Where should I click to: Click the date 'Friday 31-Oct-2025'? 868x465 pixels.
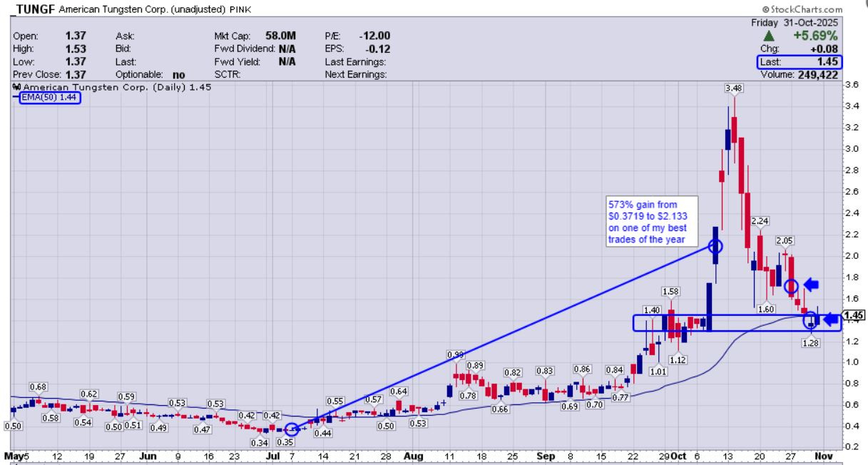pyautogui.click(x=797, y=22)
